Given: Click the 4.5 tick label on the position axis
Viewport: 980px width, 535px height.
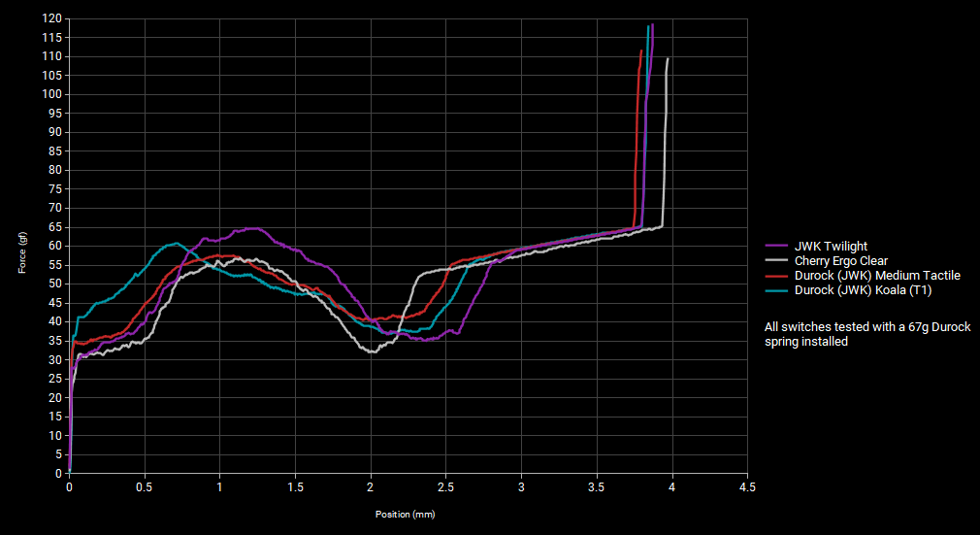Looking at the screenshot, I should click(x=746, y=487).
